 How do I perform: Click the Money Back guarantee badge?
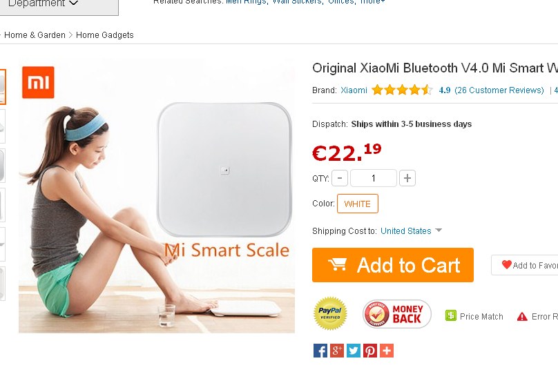[397, 314]
